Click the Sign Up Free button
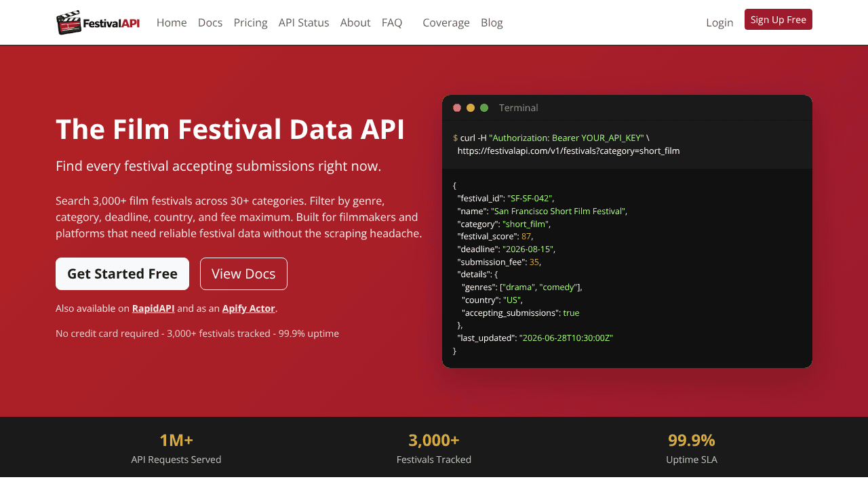This screenshot has height=488, width=868. coord(778,20)
